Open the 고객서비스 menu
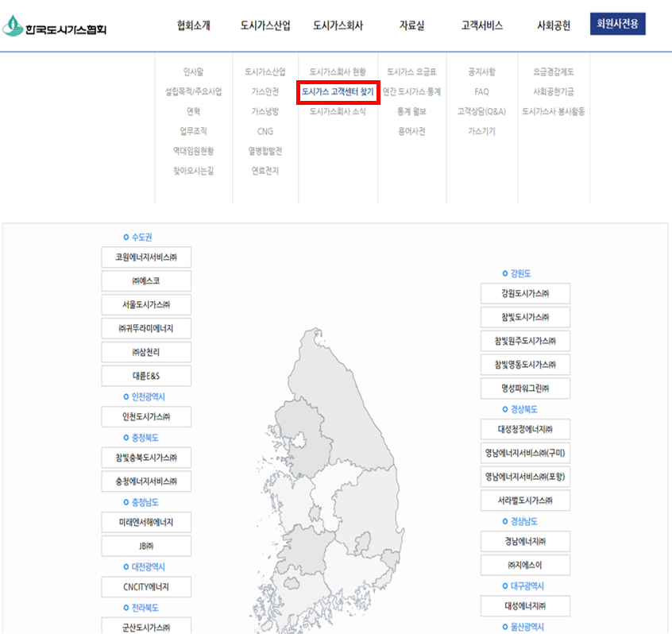Image resolution: width=672 pixels, height=634 pixels. (x=482, y=25)
